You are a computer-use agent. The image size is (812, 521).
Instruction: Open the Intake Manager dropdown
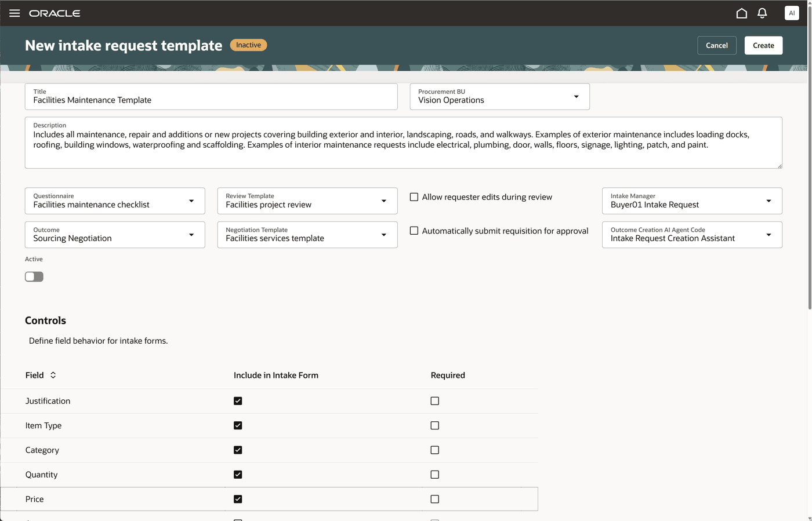pos(692,201)
